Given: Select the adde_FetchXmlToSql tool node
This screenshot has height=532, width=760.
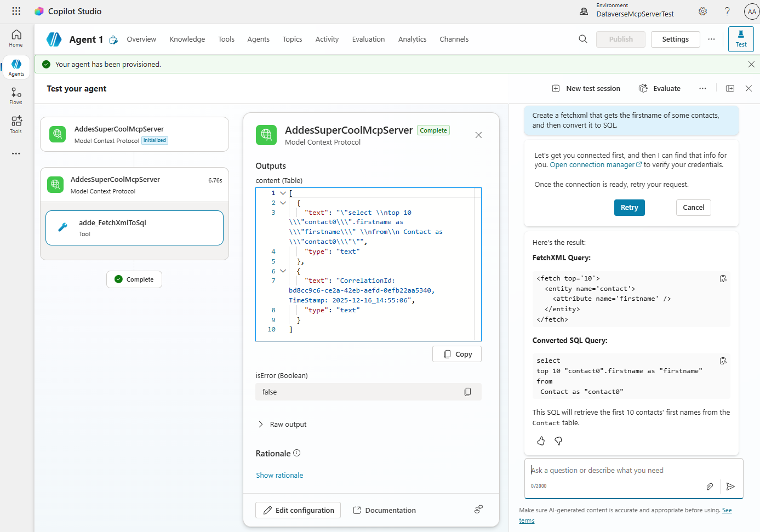Looking at the screenshot, I should [x=134, y=228].
